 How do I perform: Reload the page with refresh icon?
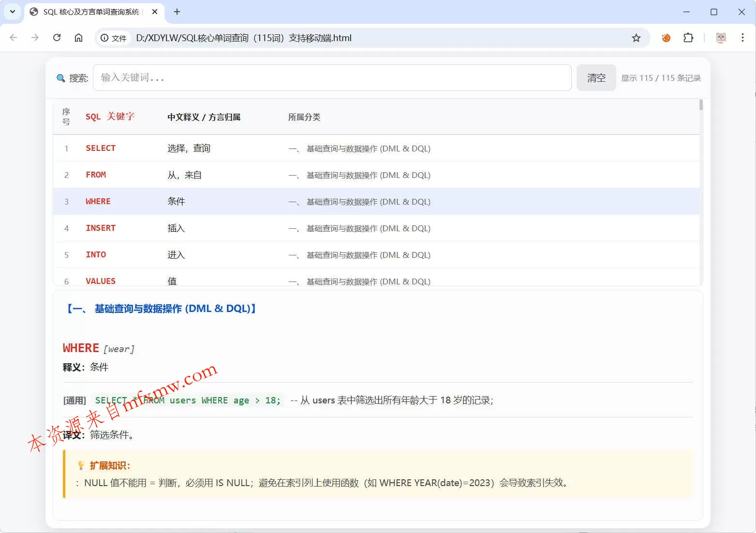(57, 38)
